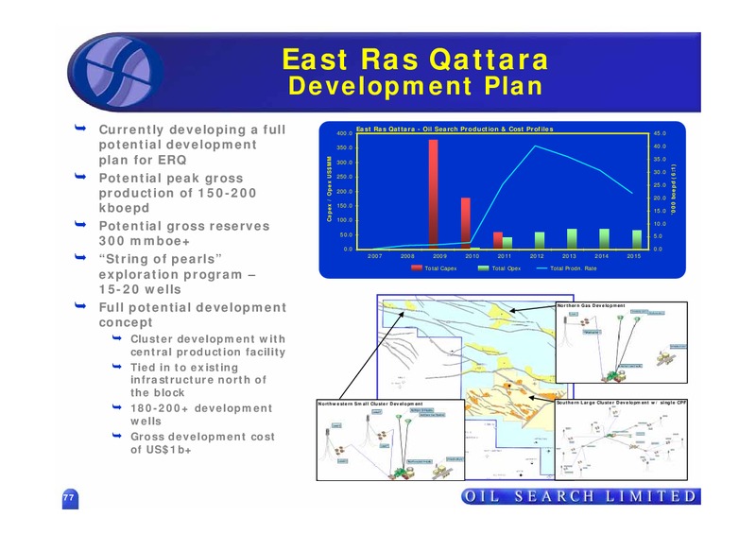Select 'Tied in to existing infrastructure' sub-bullet

198,380
